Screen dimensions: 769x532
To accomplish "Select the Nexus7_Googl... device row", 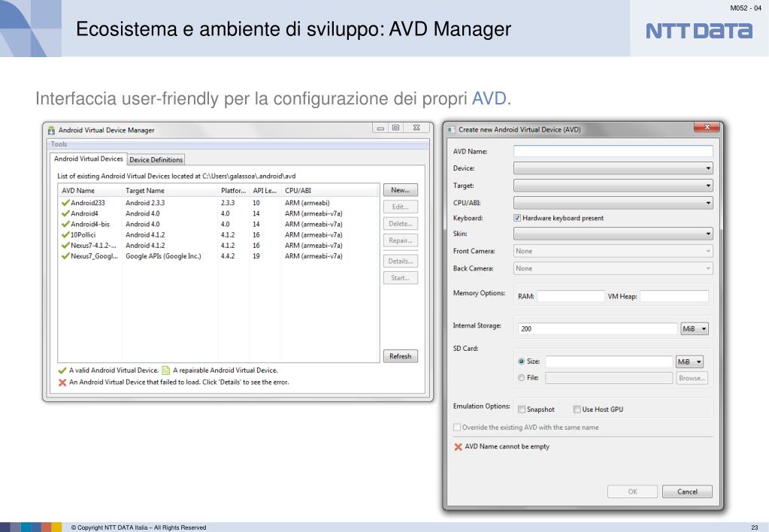I will pos(218,256).
